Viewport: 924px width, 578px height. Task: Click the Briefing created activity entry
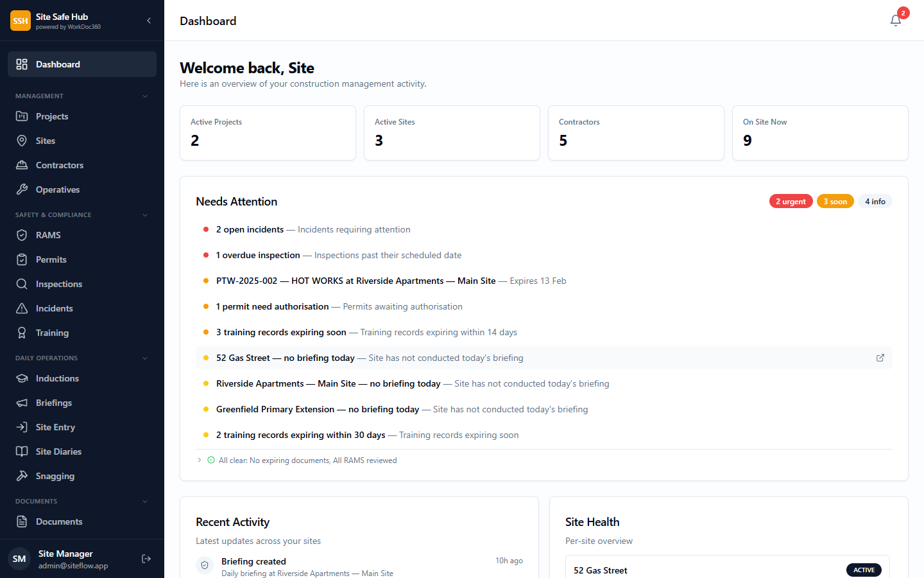[x=359, y=566]
